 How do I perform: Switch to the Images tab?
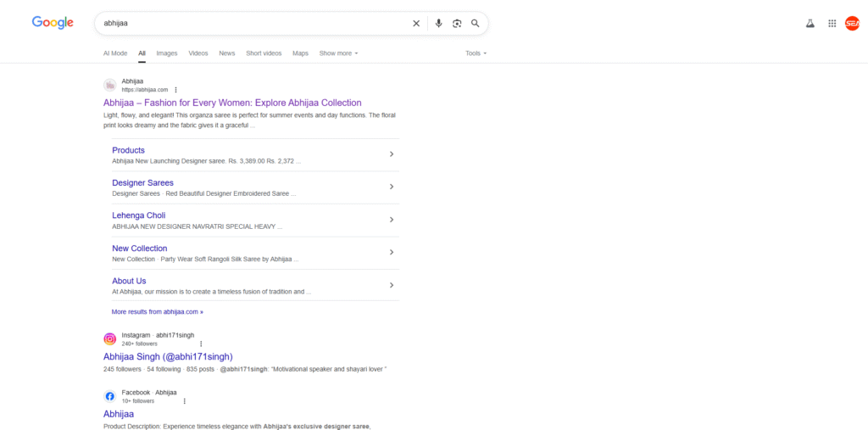pyautogui.click(x=167, y=53)
